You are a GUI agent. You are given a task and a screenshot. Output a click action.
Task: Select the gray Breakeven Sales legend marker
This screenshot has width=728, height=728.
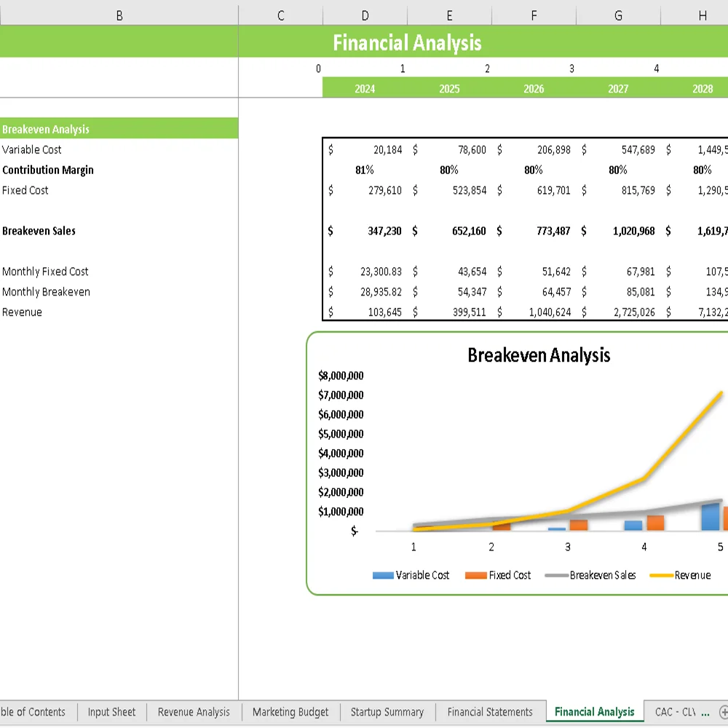point(557,575)
